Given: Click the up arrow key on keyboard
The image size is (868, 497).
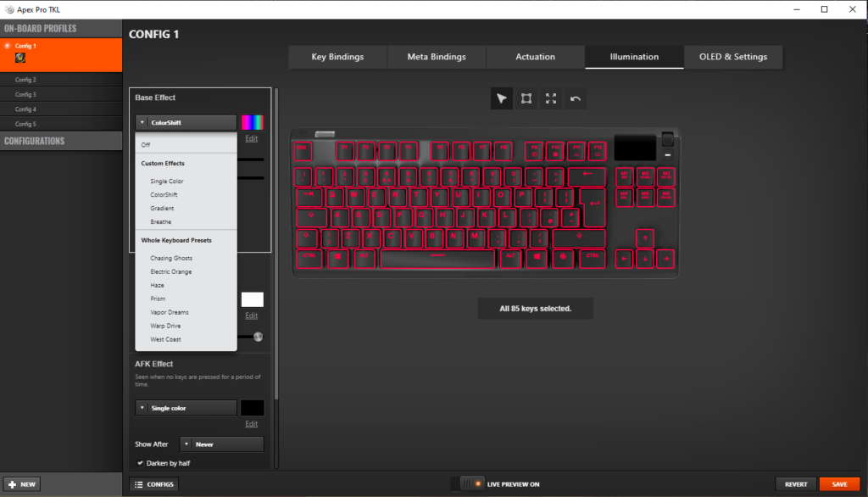Looking at the screenshot, I should tap(645, 238).
